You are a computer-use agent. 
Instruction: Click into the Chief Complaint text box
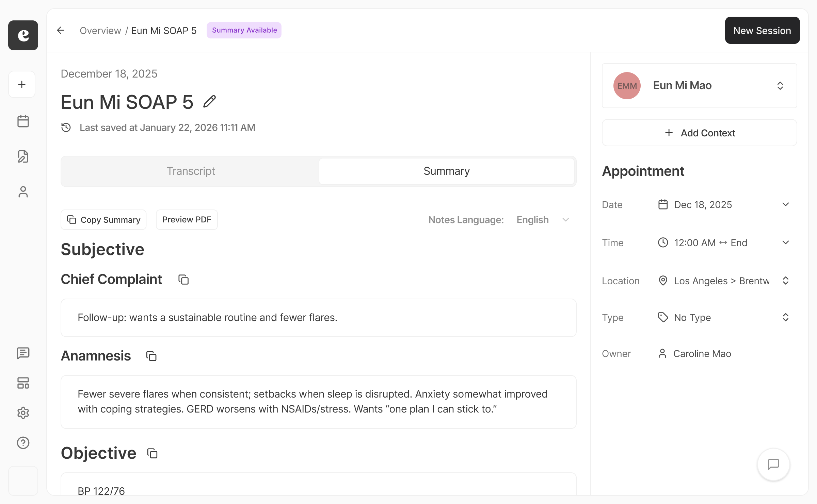click(319, 318)
